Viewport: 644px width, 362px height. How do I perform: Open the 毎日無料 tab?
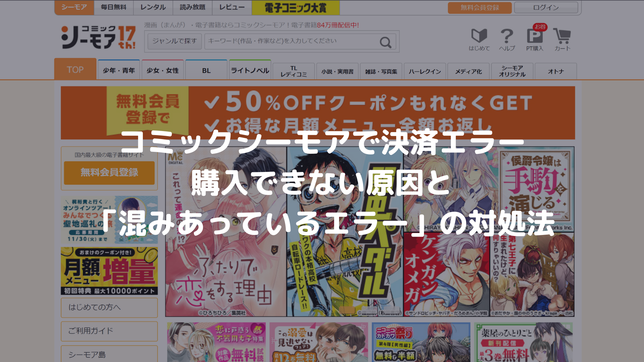tap(114, 7)
